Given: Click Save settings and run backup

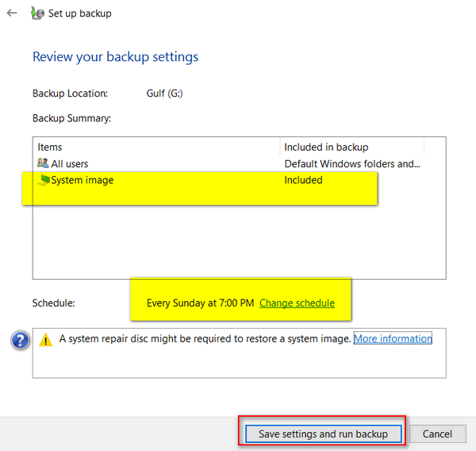Looking at the screenshot, I should click(323, 434).
